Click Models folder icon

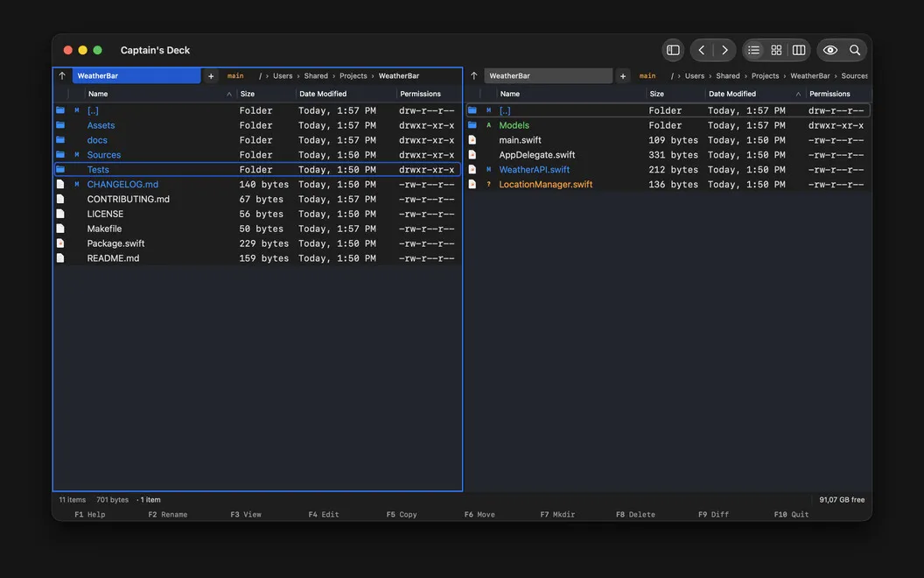(472, 125)
